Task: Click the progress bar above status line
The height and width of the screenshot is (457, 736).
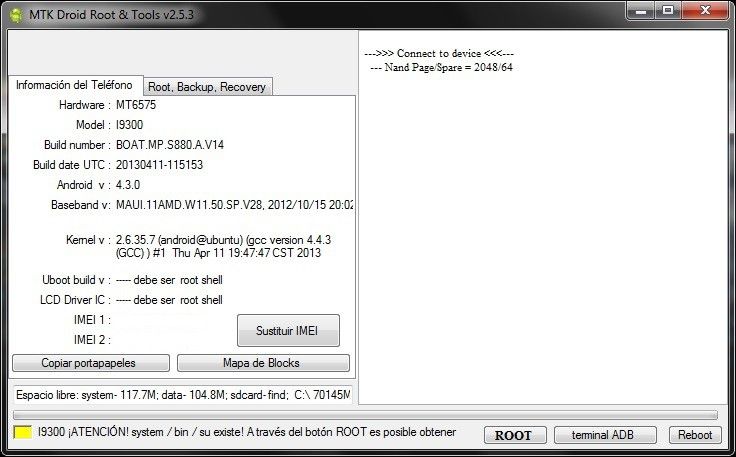Action: [365, 415]
